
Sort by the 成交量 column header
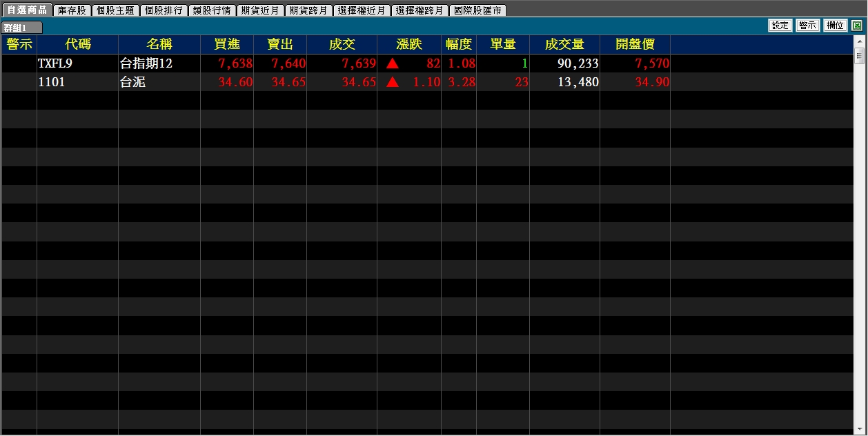click(x=564, y=44)
